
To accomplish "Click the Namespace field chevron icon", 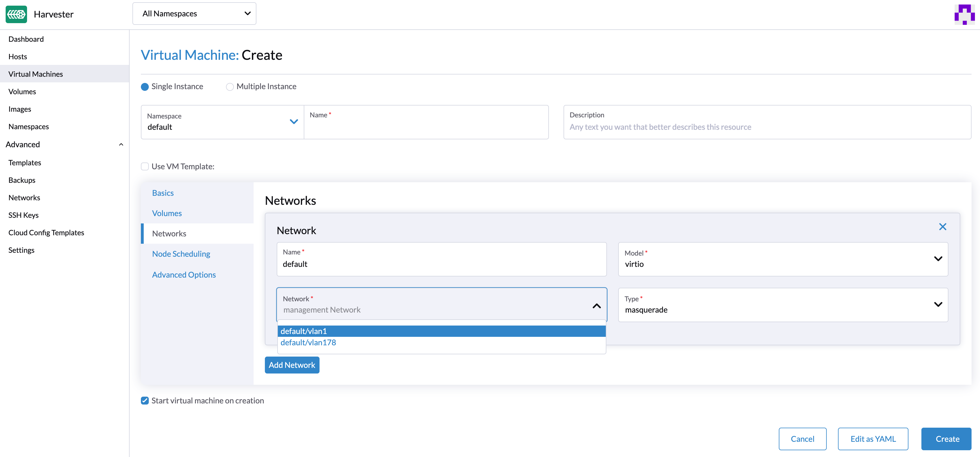I will pos(294,122).
